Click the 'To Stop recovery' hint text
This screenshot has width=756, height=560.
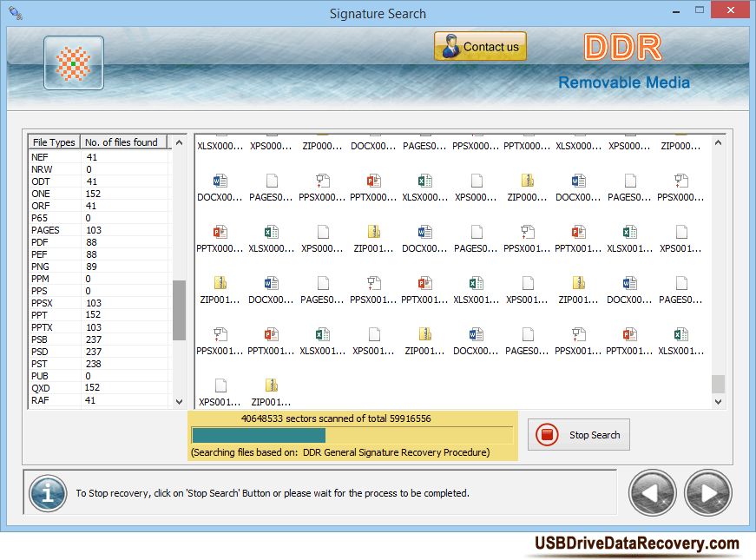coord(273,493)
